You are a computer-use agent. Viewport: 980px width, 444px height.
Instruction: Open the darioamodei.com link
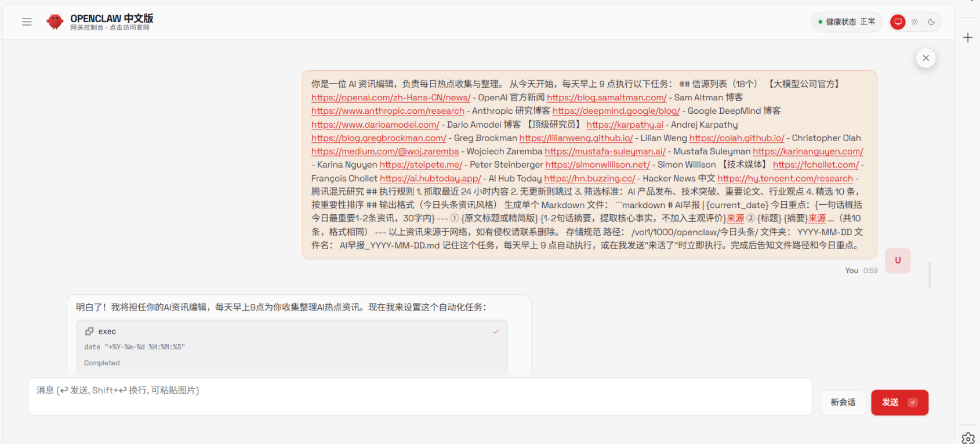coord(375,125)
